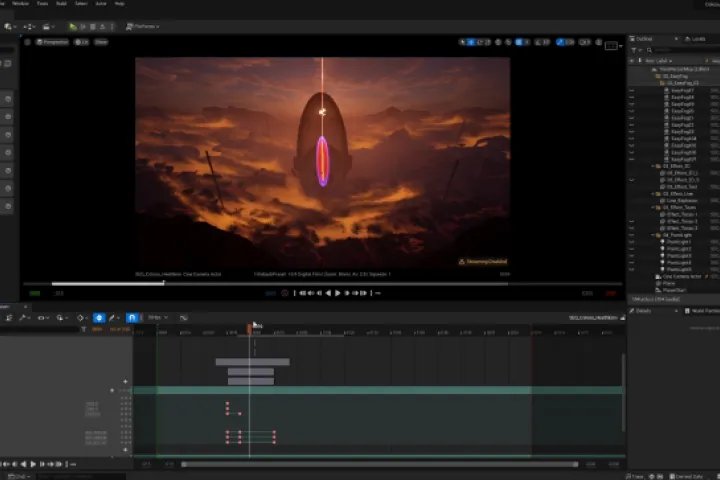The height and width of the screenshot is (480, 720).
Task: Click the Sequencer wrench actions icon
Action: (x=22, y=317)
